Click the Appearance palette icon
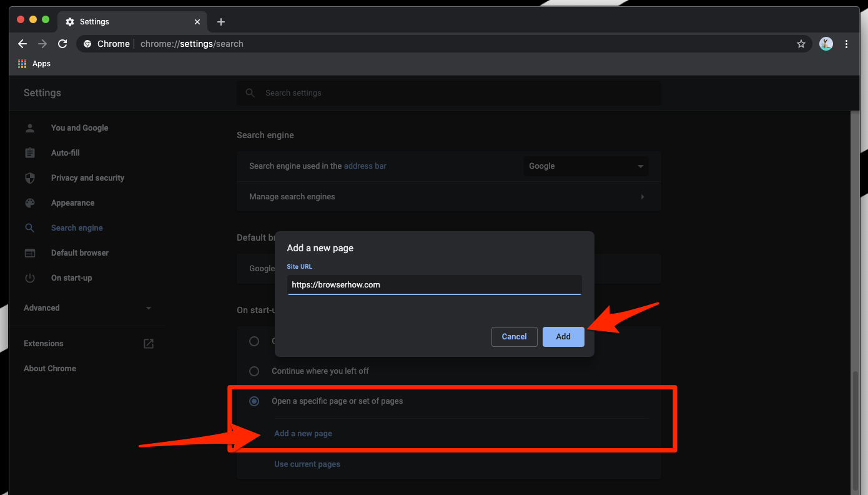This screenshot has width=868, height=495. (x=29, y=203)
